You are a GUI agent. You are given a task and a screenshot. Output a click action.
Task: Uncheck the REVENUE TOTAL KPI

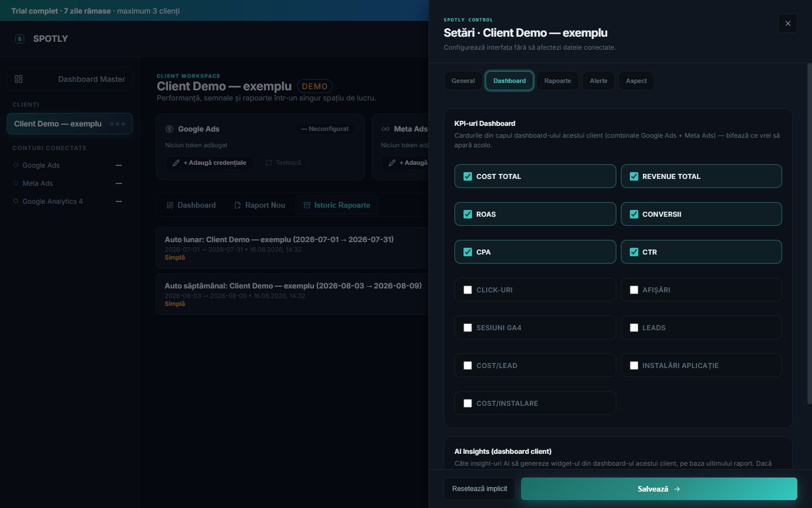point(634,176)
